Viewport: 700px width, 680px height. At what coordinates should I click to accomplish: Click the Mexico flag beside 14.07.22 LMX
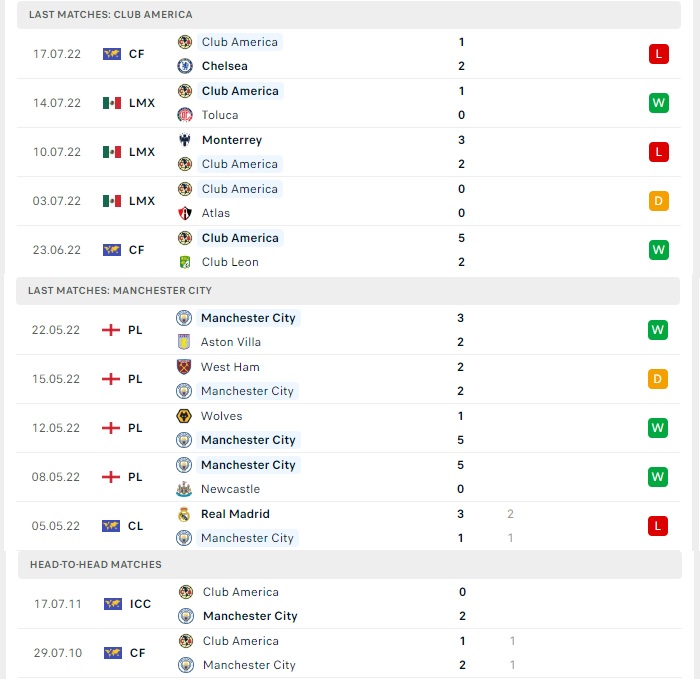tap(112, 103)
